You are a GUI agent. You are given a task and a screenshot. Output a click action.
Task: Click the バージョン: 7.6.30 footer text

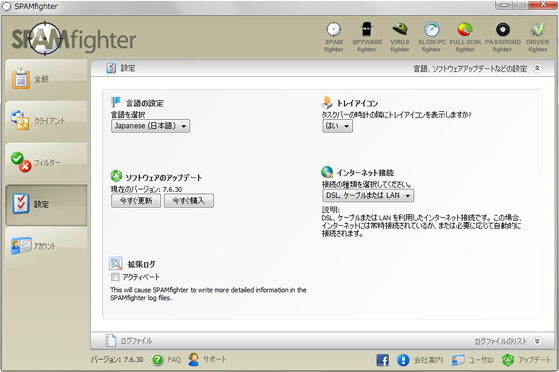pyautogui.click(x=117, y=360)
